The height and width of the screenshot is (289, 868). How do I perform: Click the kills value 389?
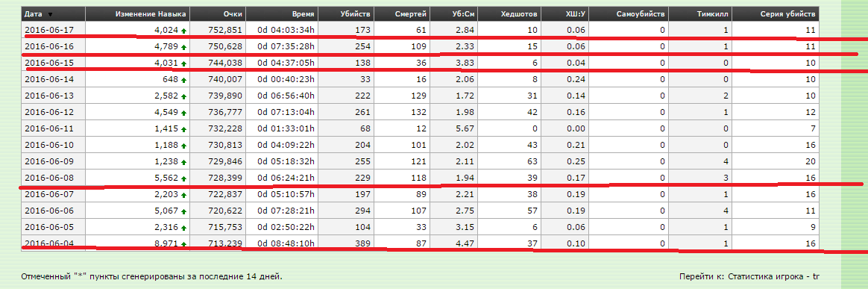362,244
